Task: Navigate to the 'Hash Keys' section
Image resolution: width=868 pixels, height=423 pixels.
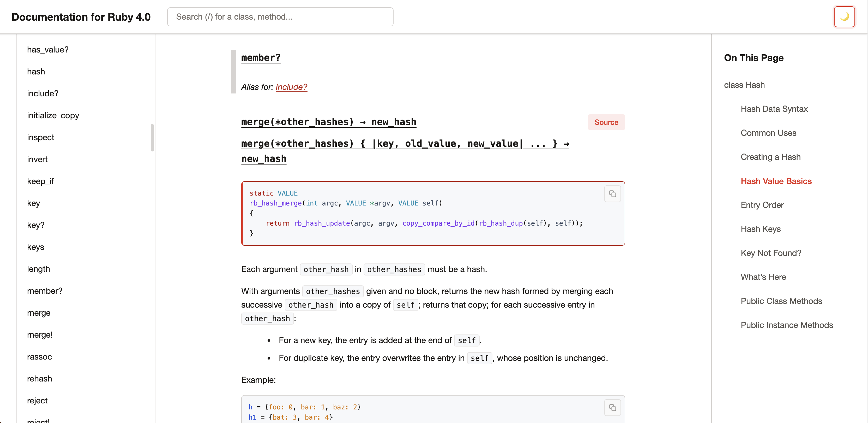Action: coord(761,229)
